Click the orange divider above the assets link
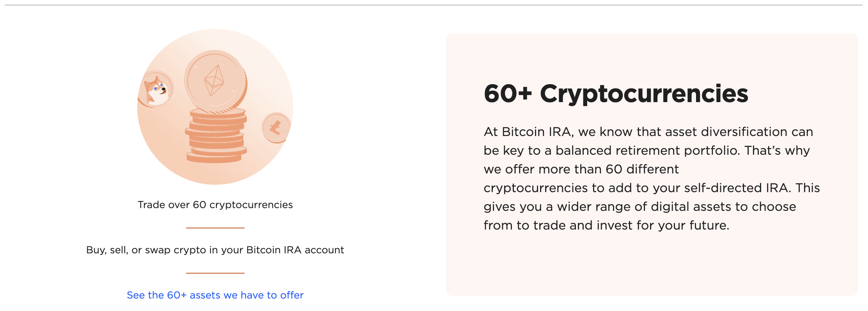Viewport: 868px width, 311px height. tap(215, 273)
